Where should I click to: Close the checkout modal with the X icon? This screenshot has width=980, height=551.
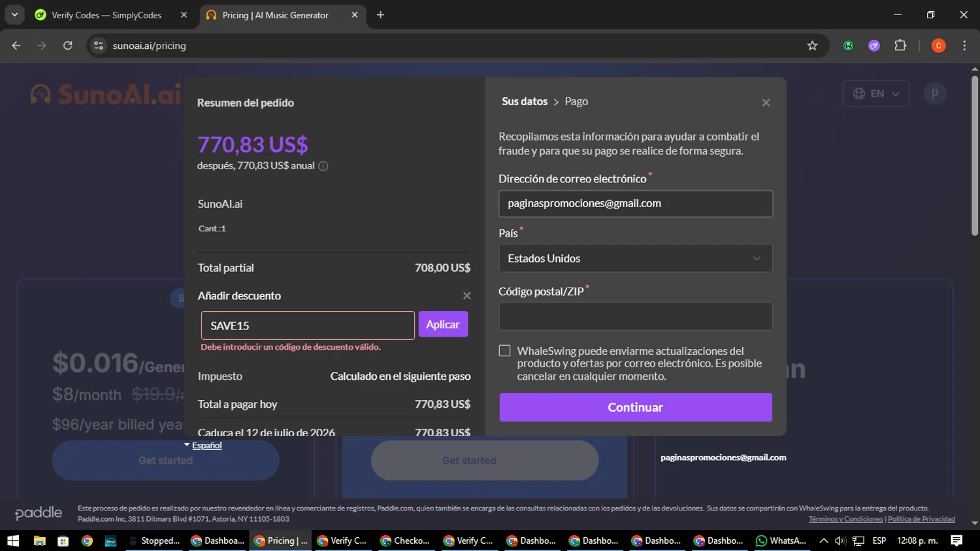pyautogui.click(x=766, y=103)
